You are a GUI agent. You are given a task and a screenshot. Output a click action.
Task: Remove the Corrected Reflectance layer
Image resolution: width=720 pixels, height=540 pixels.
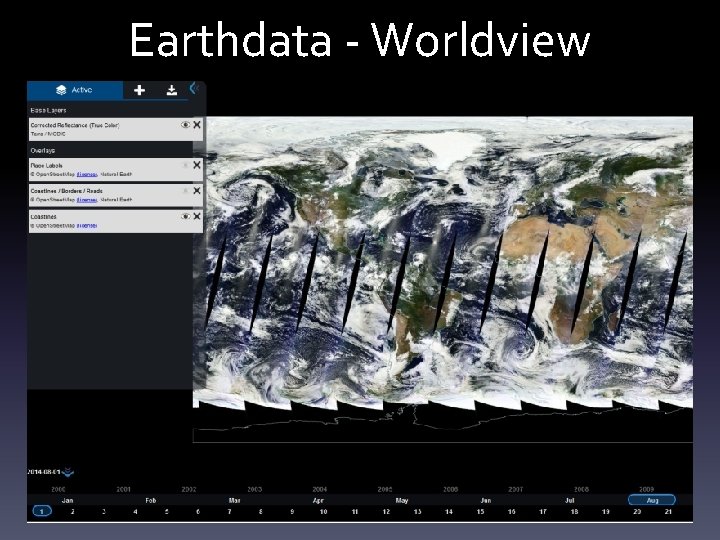[197, 124]
